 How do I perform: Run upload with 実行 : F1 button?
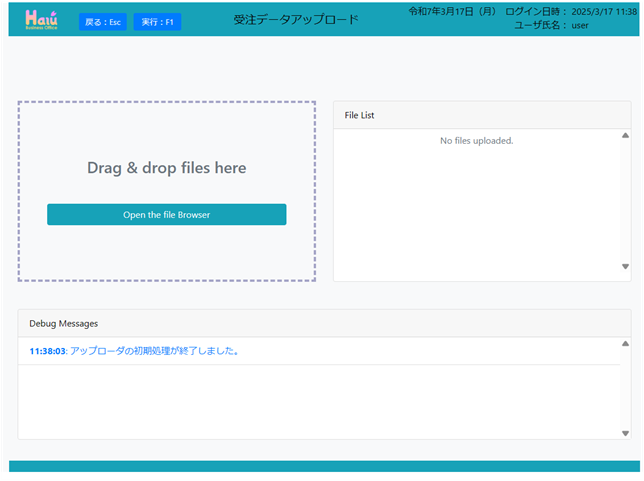pos(157,22)
